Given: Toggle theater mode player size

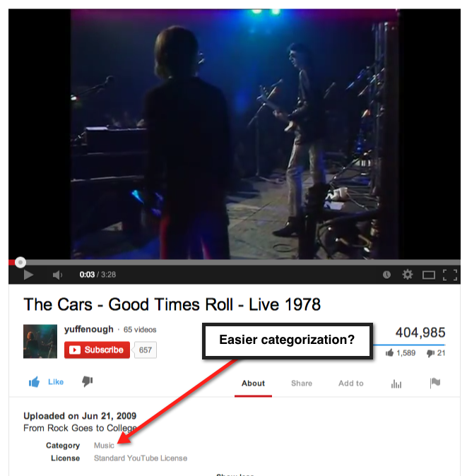Looking at the screenshot, I should pos(429,275).
